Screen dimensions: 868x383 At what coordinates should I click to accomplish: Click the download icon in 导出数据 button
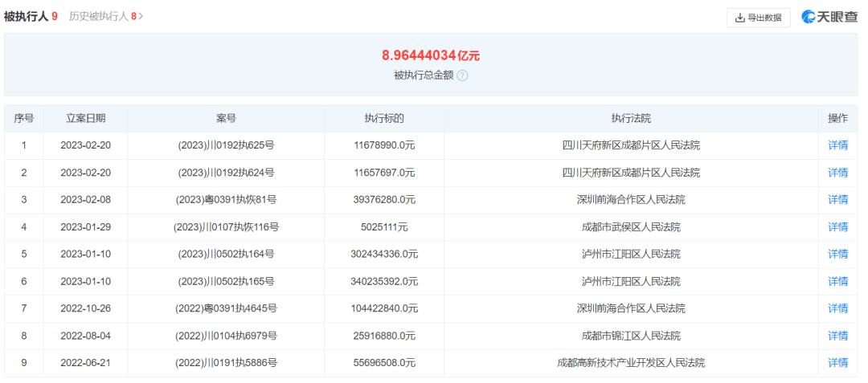pos(739,18)
